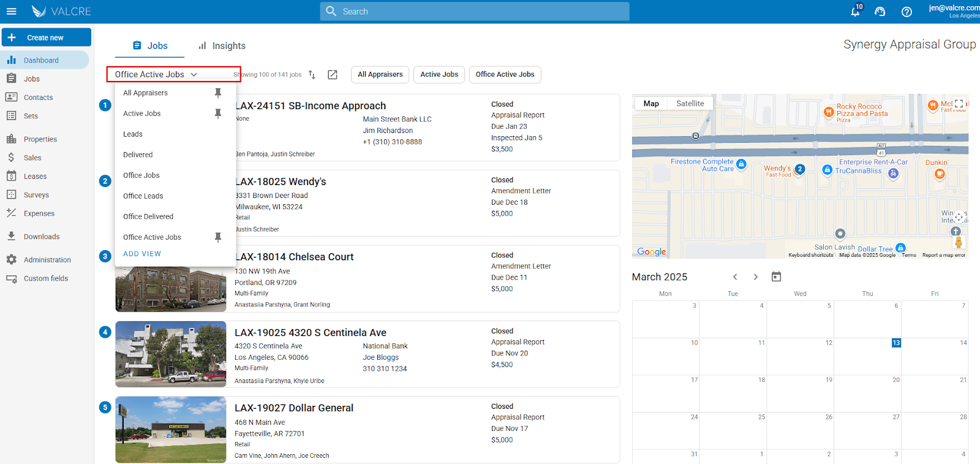The image size is (980, 464).
Task: Select Office Leads in the view menu
Action: click(143, 196)
